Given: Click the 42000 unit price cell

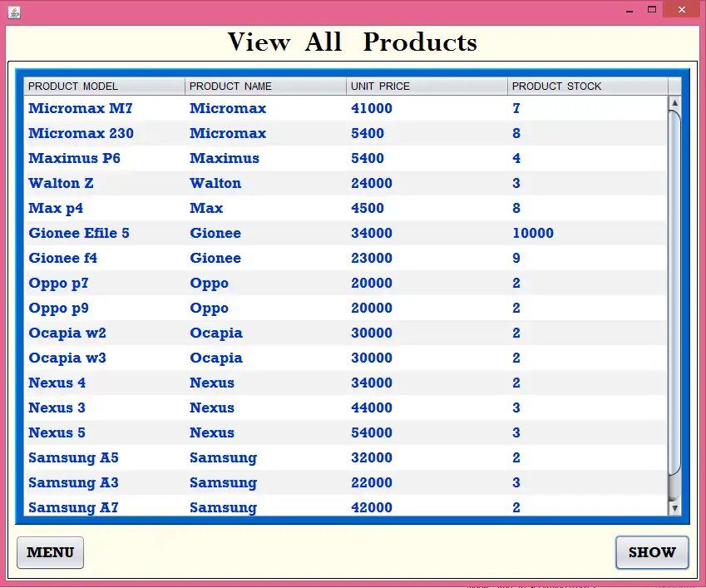Looking at the screenshot, I should pyautogui.click(x=427, y=506).
